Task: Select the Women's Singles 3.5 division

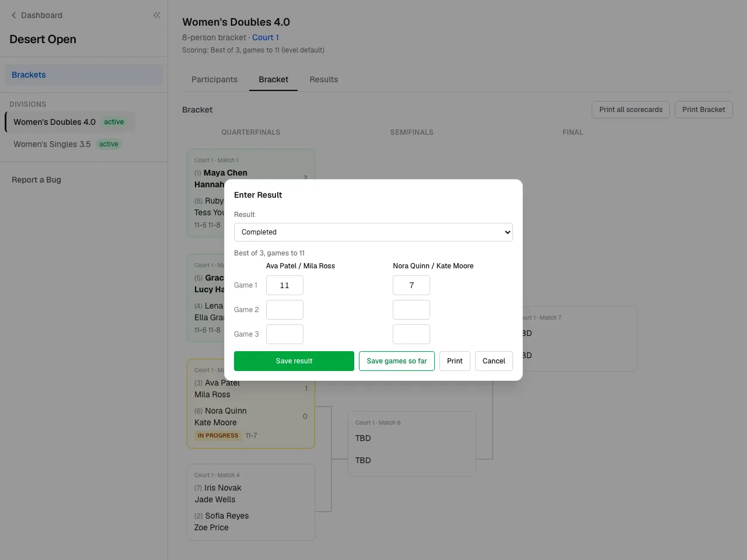Action: pyautogui.click(x=68, y=144)
